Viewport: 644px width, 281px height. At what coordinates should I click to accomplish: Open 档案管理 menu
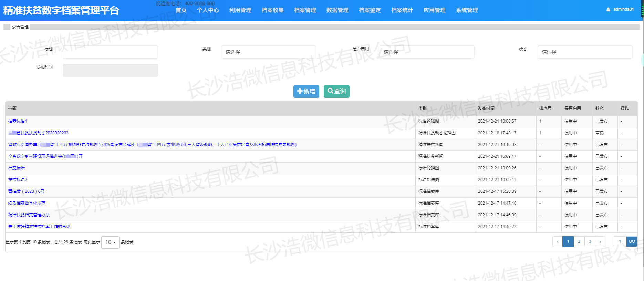(x=305, y=10)
